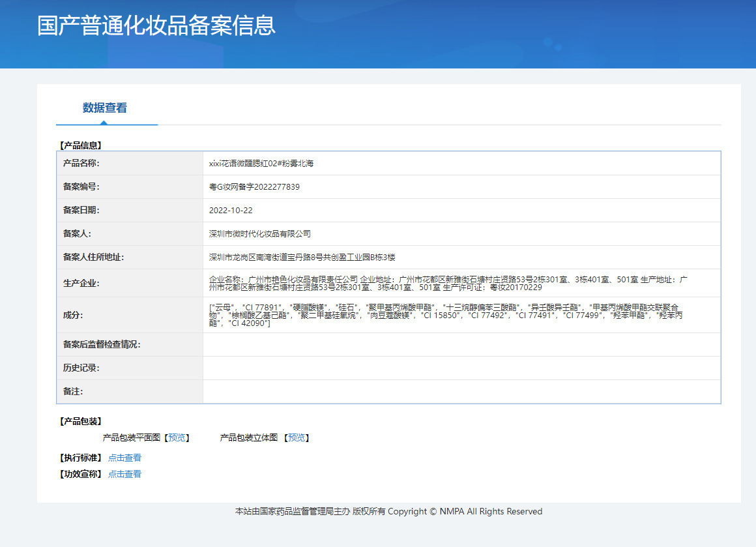Click the 【产品包装】 section heading
Image resolution: width=756 pixels, height=547 pixels.
point(81,421)
